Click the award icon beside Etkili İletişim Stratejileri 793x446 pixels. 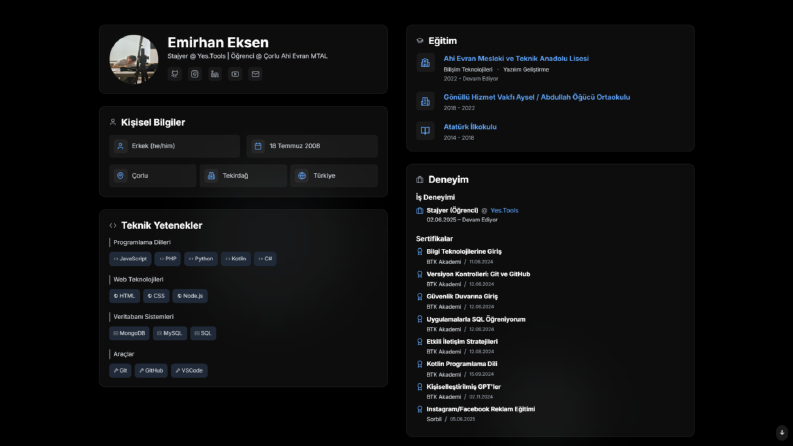coord(419,342)
